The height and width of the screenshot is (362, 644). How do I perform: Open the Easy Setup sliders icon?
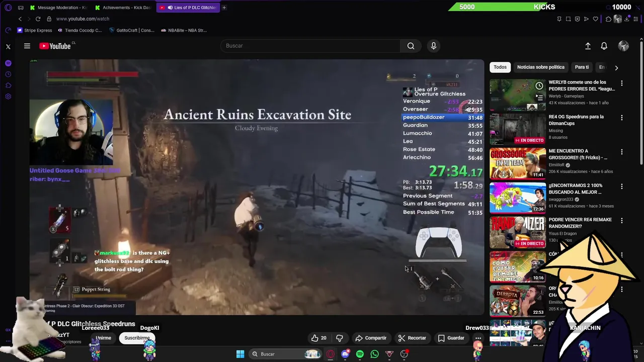636,19
